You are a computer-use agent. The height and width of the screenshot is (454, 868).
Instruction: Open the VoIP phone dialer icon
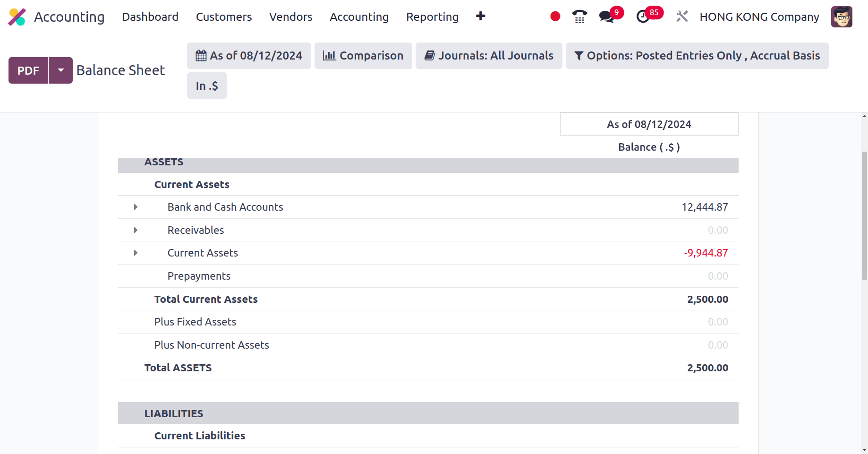(579, 17)
